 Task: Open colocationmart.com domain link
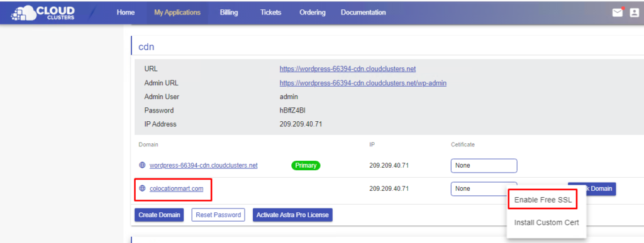(176, 188)
